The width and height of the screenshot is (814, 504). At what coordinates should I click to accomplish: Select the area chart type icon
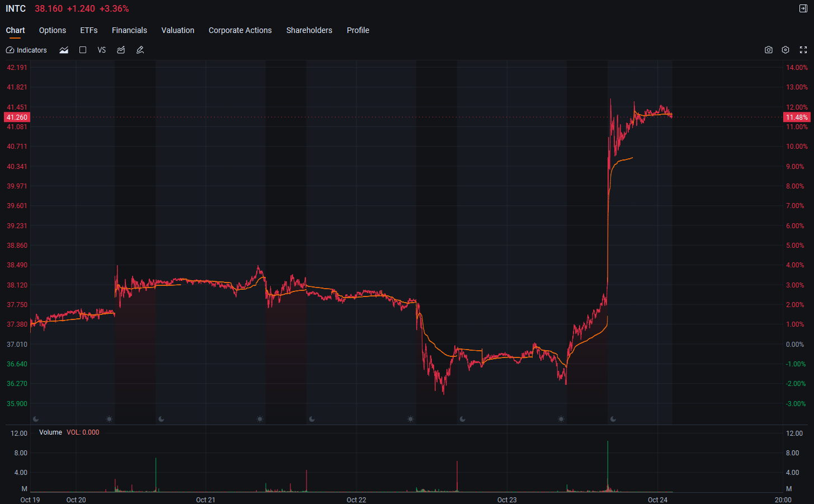tap(64, 50)
